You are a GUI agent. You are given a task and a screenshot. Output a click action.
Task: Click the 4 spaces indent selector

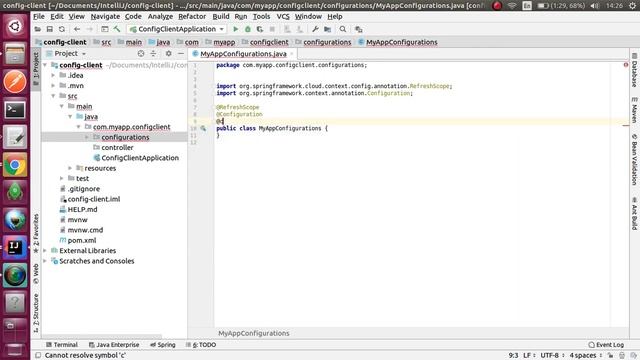[x=586, y=356]
